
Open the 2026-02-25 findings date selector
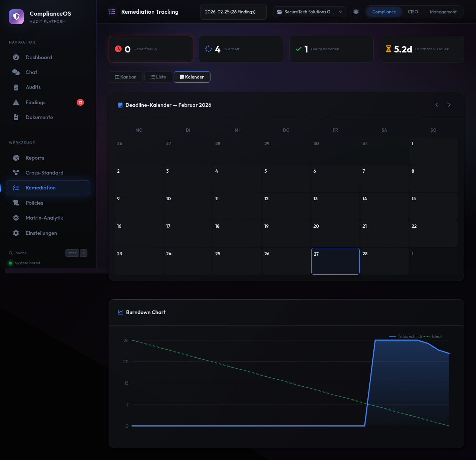[233, 12]
